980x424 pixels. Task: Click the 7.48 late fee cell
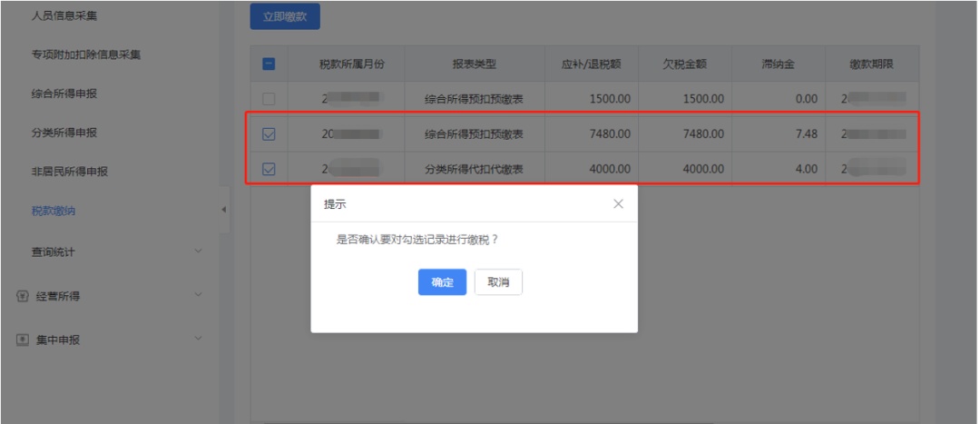click(779, 133)
